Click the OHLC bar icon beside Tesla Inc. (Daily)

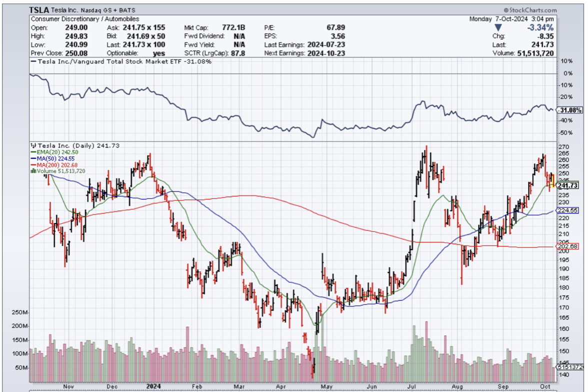tap(32, 145)
